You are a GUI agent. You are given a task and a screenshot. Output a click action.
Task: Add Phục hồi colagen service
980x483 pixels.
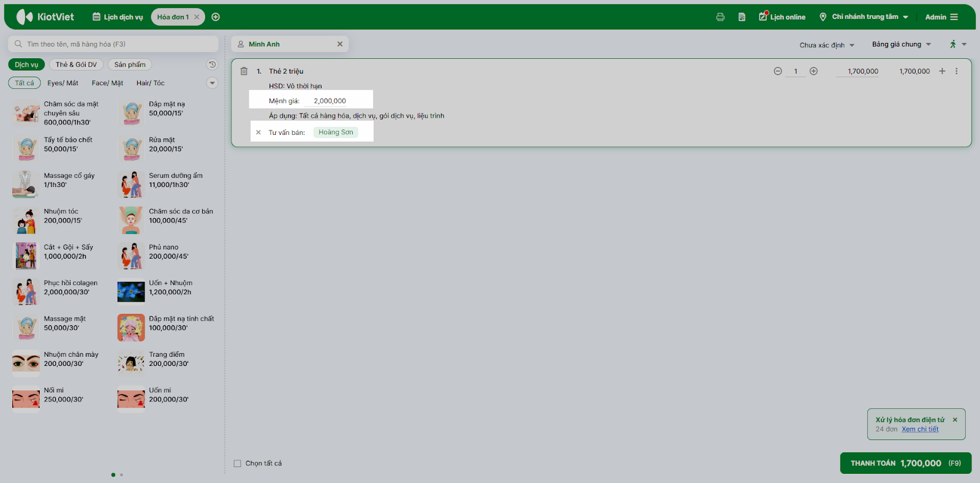61,292
